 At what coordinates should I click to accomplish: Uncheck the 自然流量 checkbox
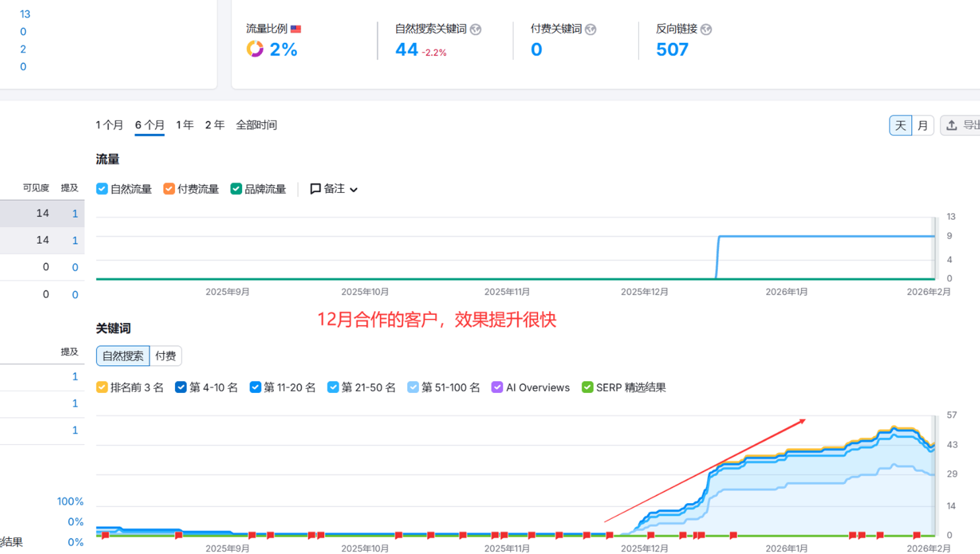102,189
